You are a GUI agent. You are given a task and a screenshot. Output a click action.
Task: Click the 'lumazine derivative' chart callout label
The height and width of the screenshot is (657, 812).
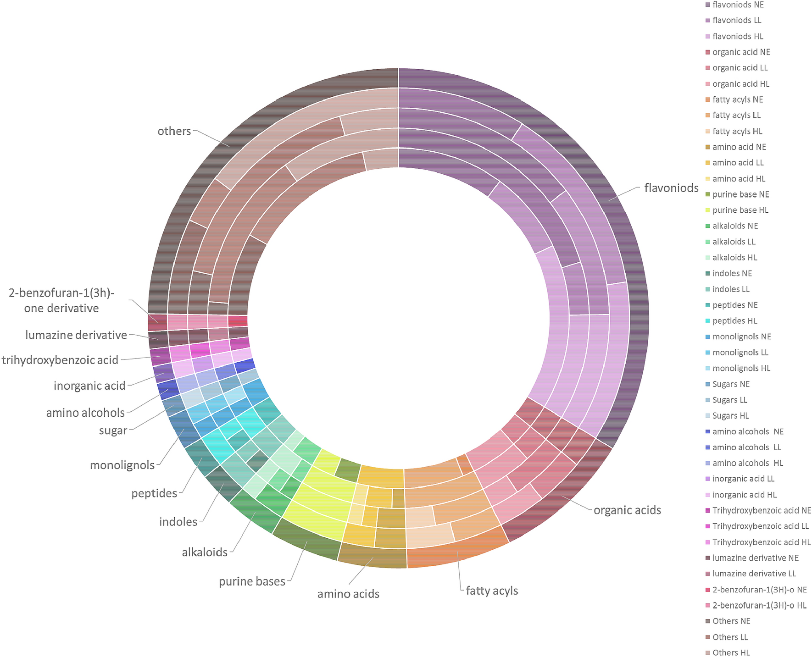coord(76,335)
